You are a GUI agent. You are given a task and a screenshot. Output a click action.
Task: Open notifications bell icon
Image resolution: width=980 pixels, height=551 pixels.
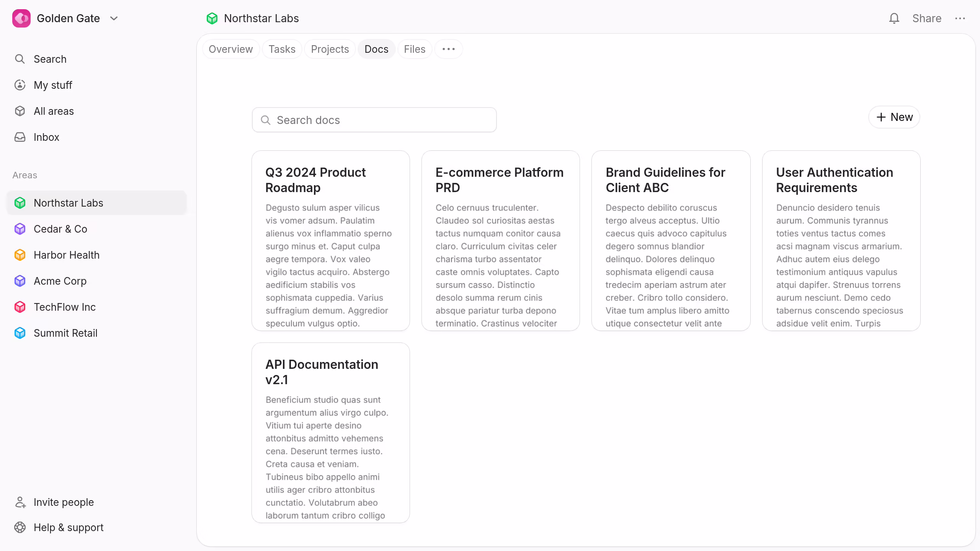tap(894, 18)
